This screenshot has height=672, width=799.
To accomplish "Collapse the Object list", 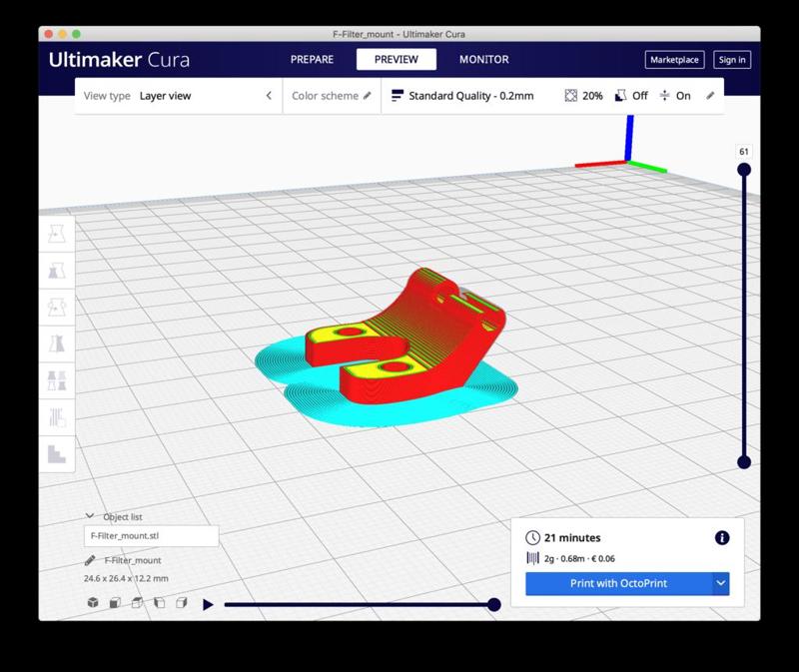I will [90, 516].
